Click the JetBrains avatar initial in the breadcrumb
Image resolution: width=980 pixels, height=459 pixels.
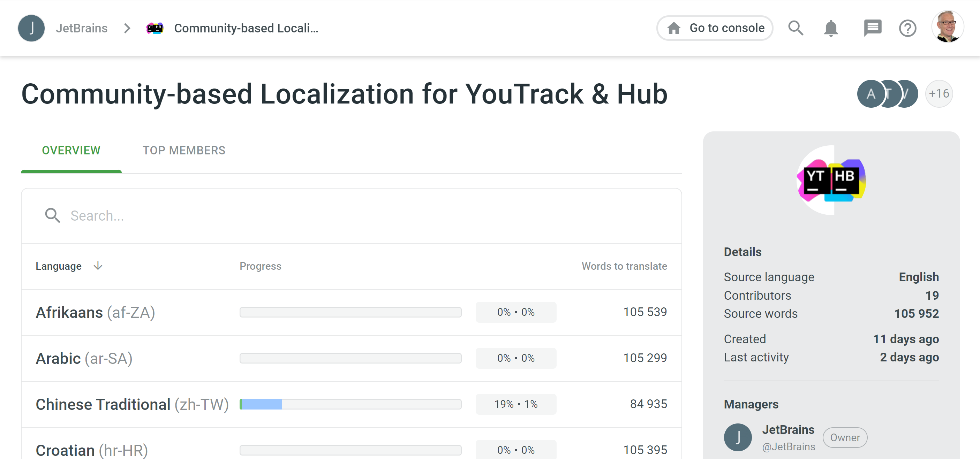tap(32, 28)
